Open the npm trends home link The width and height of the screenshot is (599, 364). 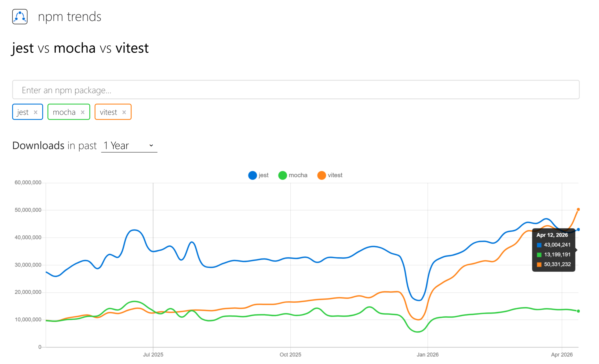pyautogui.click(x=69, y=17)
